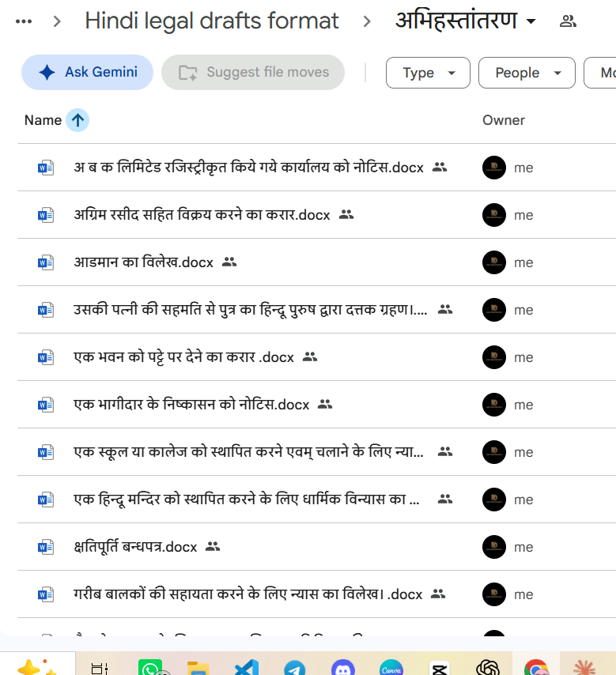
Task: Click Word icon of उसकी पत्नी की सहमति file
Action: (x=46, y=310)
